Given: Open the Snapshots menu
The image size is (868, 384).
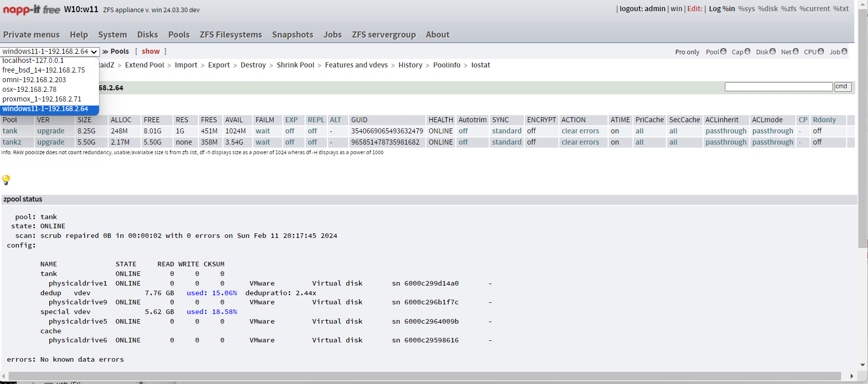Looking at the screenshot, I should [x=293, y=34].
